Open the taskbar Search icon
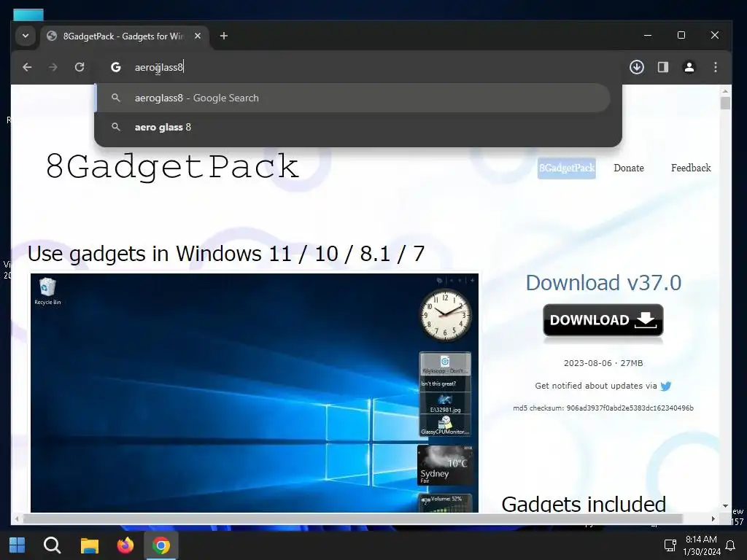Image resolution: width=747 pixels, height=560 pixels. coord(53,545)
